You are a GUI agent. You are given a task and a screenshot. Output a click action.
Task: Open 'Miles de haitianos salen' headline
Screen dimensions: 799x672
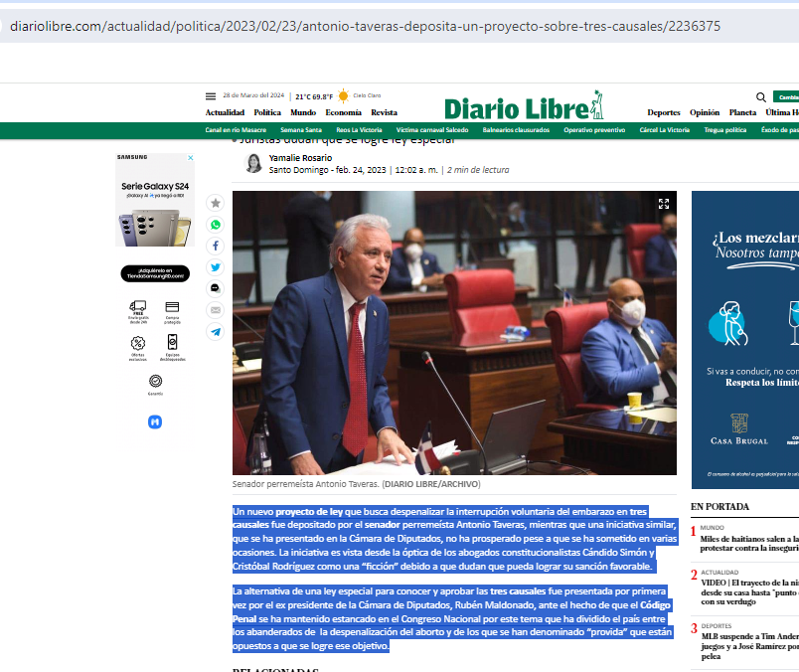point(749,544)
